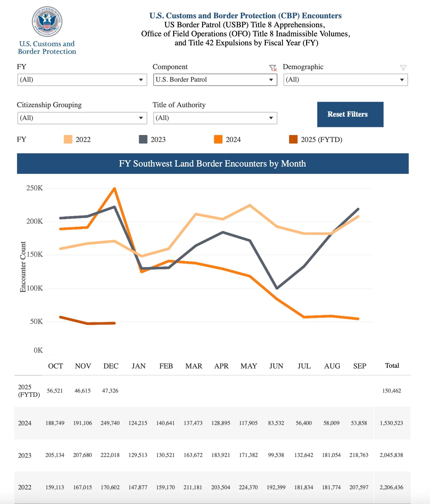Expand the Citizenship Grouping dropdown

click(x=82, y=118)
